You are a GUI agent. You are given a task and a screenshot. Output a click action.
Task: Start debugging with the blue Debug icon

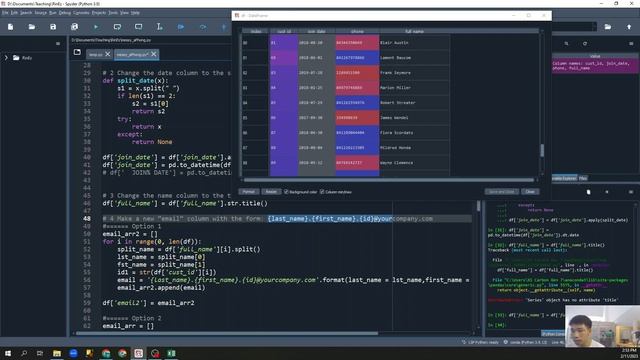pos(181,27)
